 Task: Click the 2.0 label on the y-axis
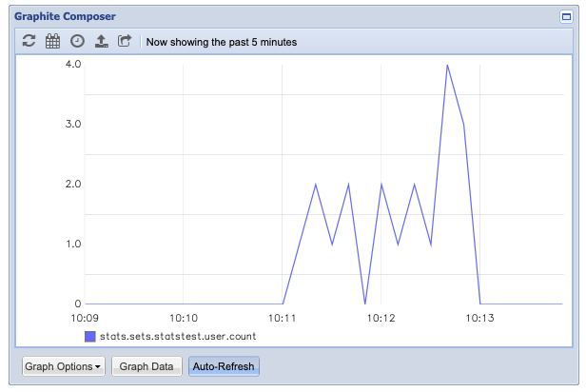pos(72,184)
